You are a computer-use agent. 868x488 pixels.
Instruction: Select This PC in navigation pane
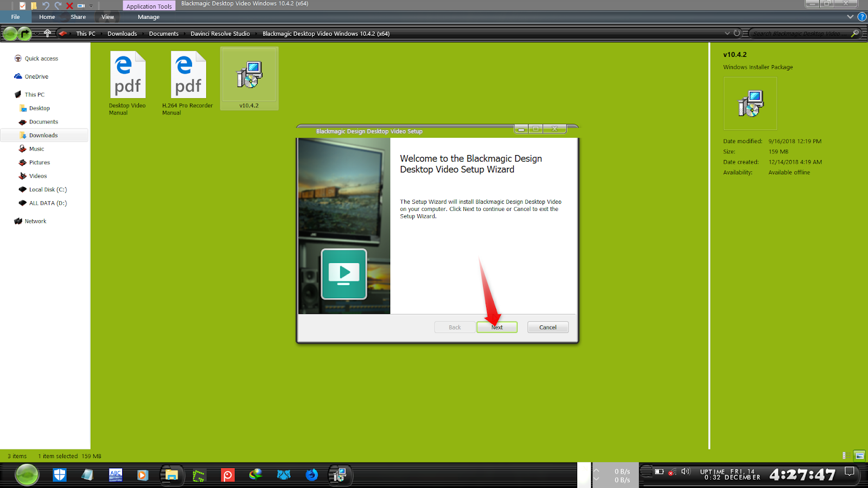[x=34, y=94]
